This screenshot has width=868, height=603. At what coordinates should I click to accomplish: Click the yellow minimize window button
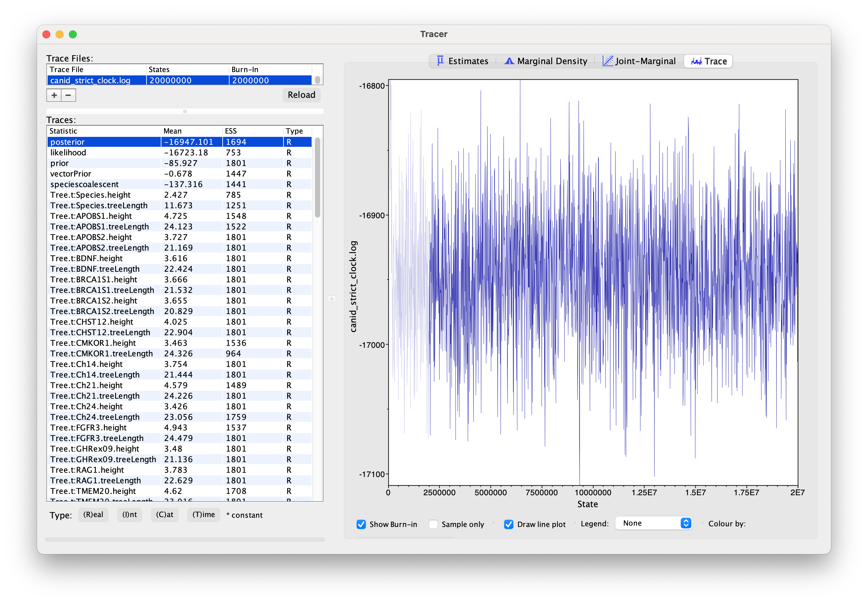point(60,34)
